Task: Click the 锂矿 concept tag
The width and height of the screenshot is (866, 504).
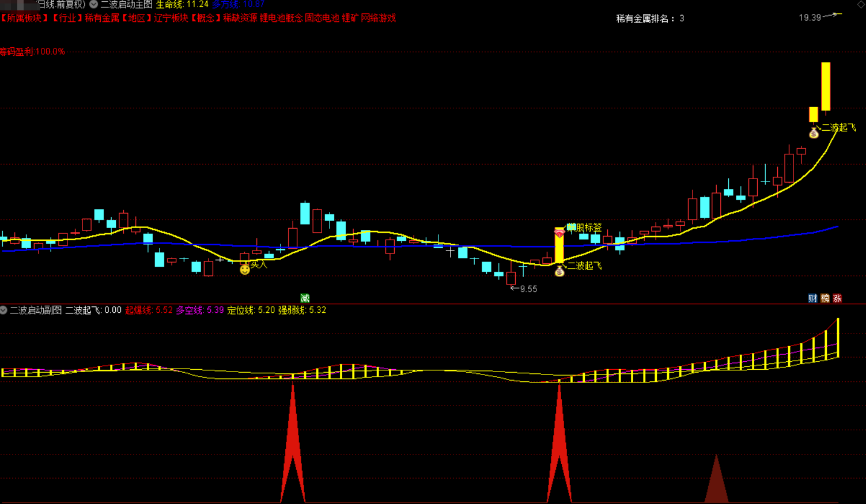Action: click(350, 18)
